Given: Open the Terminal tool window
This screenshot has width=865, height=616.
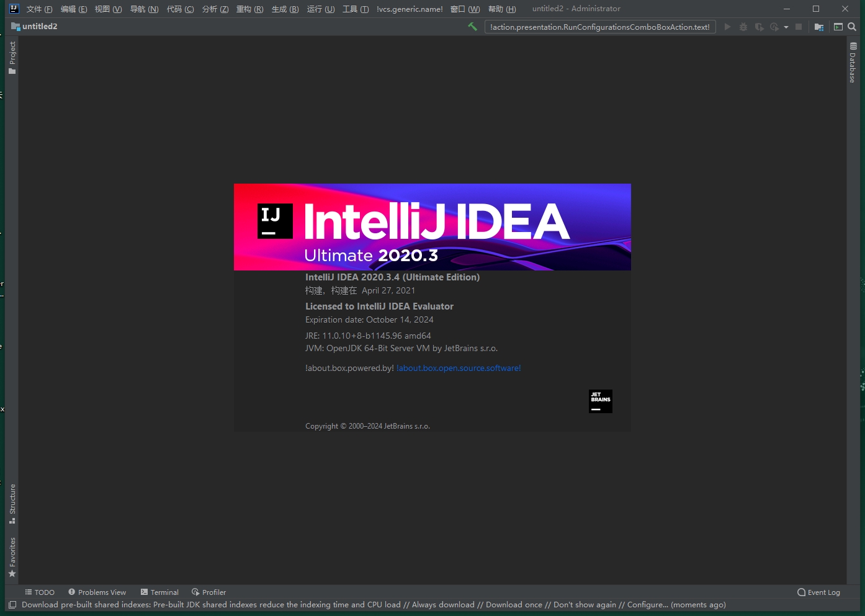Looking at the screenshot, I should pyautogui.click(x=159, y=592).
